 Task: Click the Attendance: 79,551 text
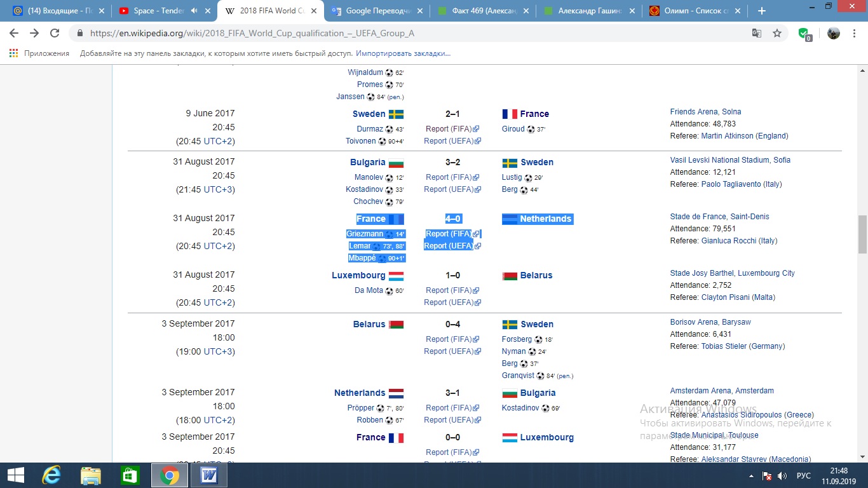pyautogui.click(x=703, y=229)
